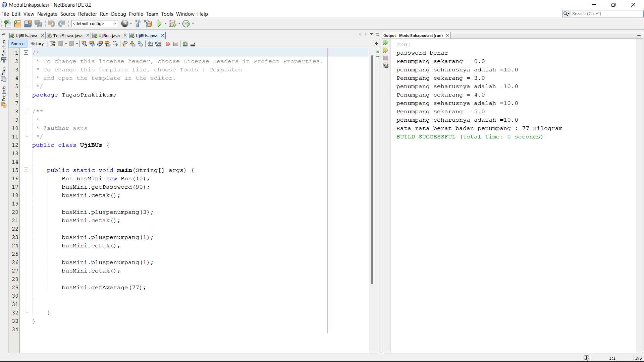Collapse the main method code fold
644x362 pixels.
pos(26,170)
